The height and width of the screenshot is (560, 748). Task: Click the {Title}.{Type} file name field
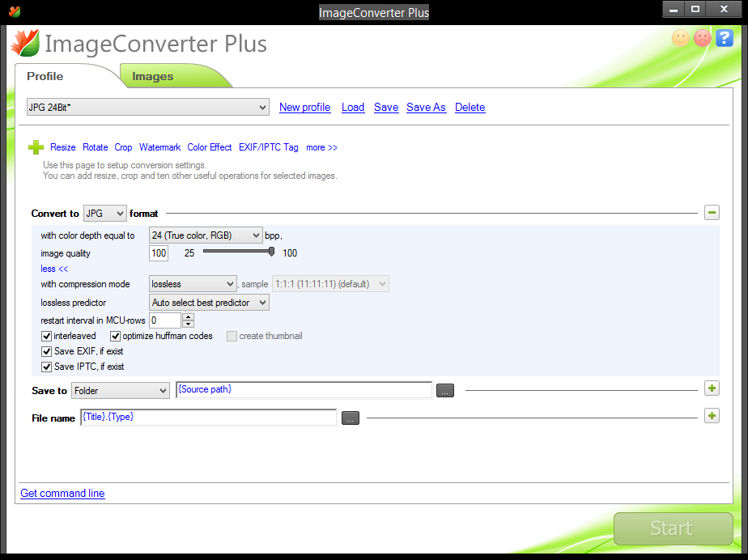(209, 418)
